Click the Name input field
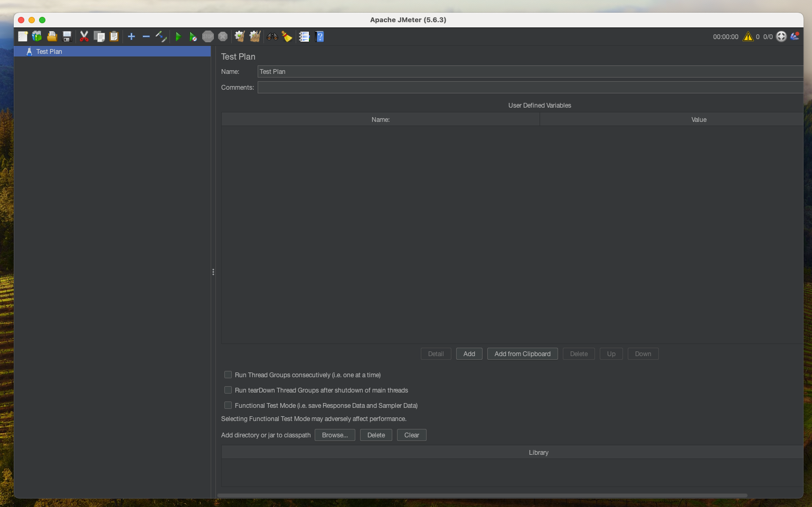812x507 pixels. coord(530,72)
